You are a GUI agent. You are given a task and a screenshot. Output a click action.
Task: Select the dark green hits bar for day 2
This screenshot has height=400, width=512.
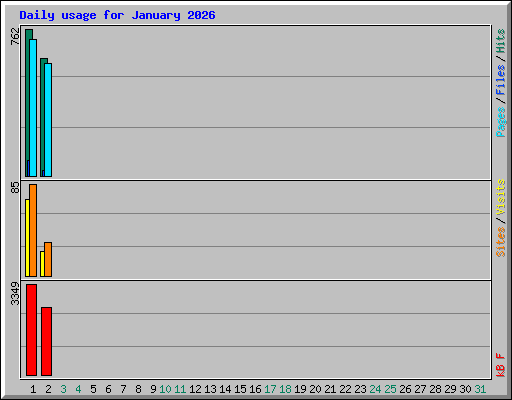42,117
